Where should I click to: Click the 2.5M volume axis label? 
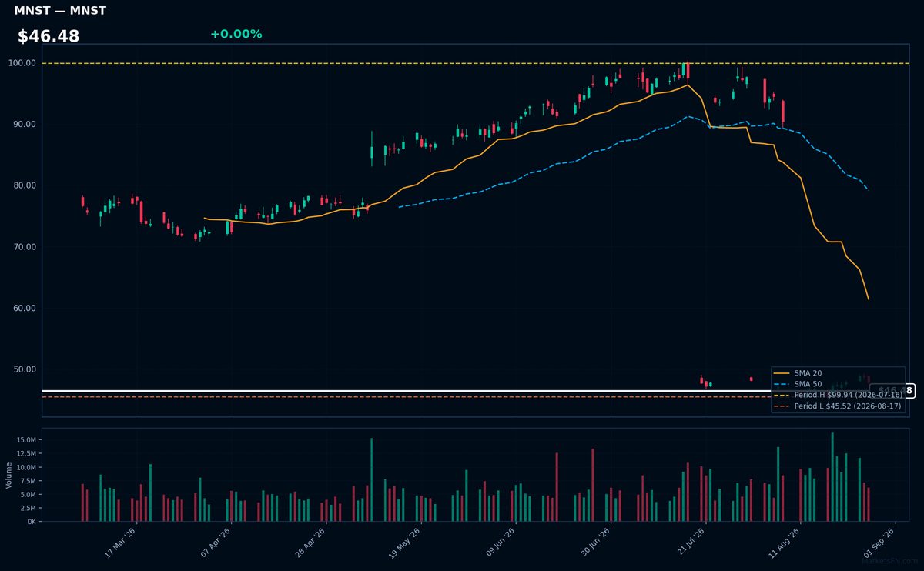[28, 508]
